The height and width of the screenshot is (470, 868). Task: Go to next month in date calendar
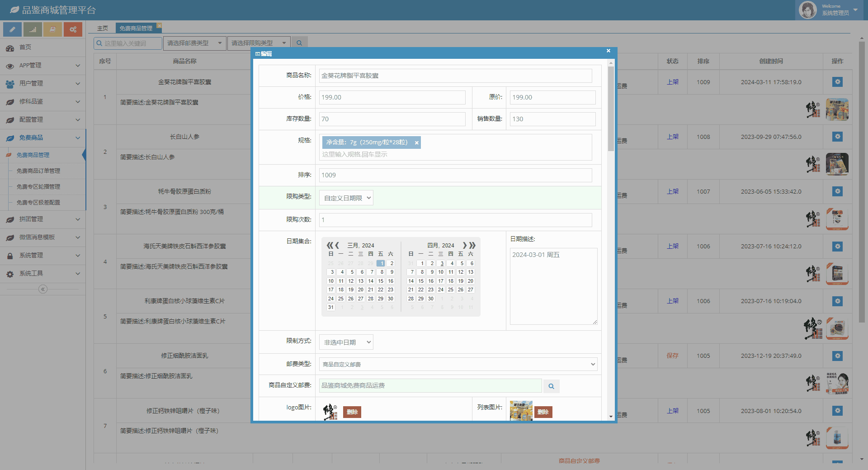coord(465,245)
